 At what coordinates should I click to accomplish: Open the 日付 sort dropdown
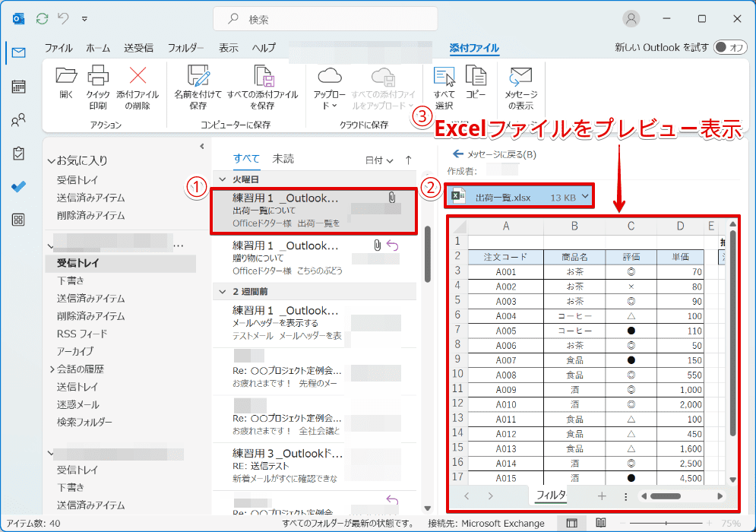coord(384,159)
